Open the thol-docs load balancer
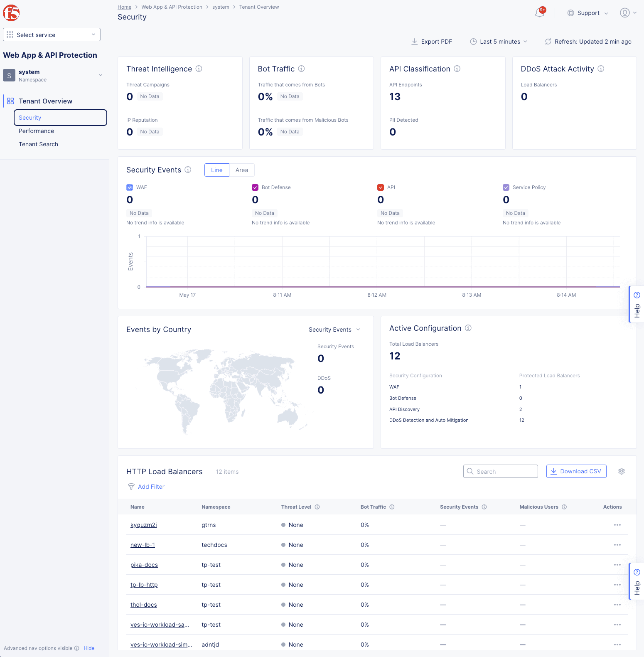Screen dimensions: 644x657 (x=144, y=605)
